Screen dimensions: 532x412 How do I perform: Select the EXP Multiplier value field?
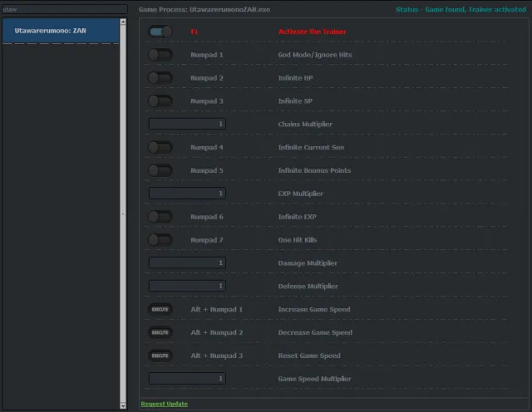click(x=187, y=194)
